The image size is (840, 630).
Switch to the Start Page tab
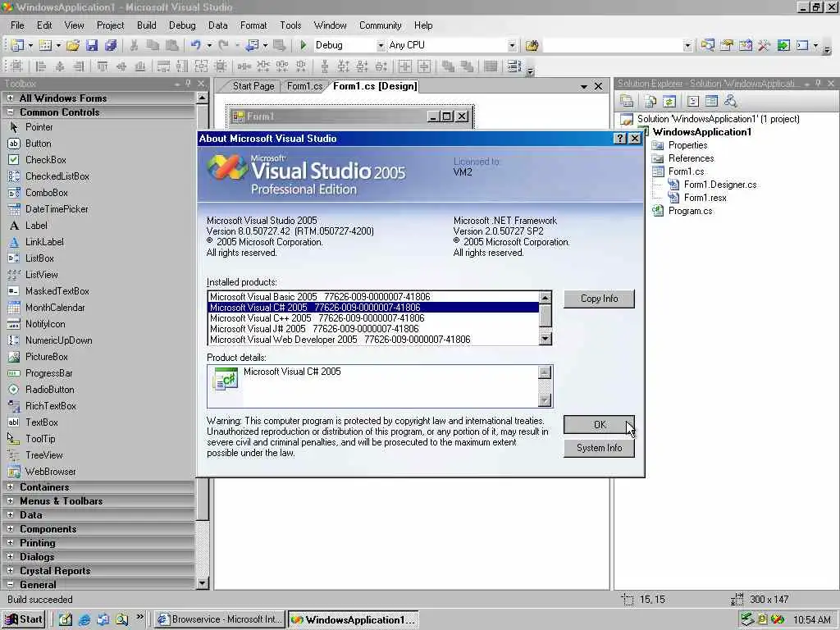coord(253,86)
